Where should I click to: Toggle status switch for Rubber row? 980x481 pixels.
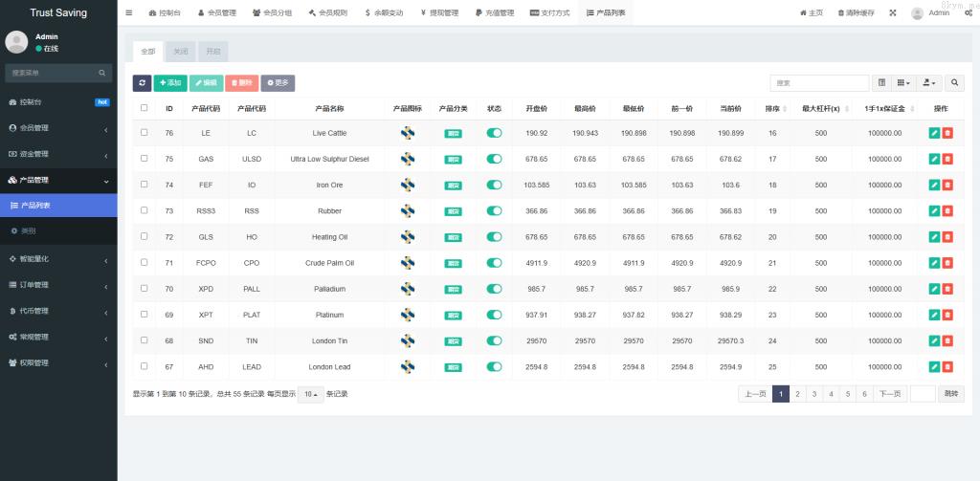pyautogui.click(x=494, y=210)
